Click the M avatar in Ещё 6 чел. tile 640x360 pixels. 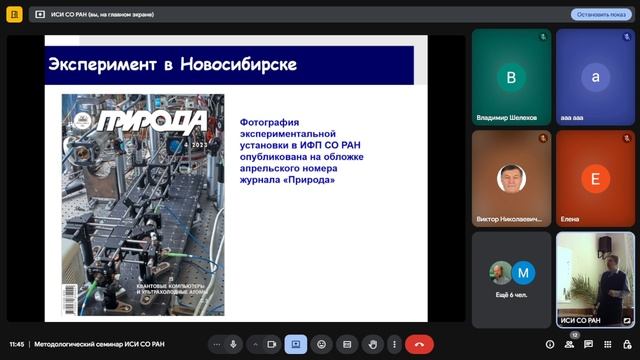523,273
